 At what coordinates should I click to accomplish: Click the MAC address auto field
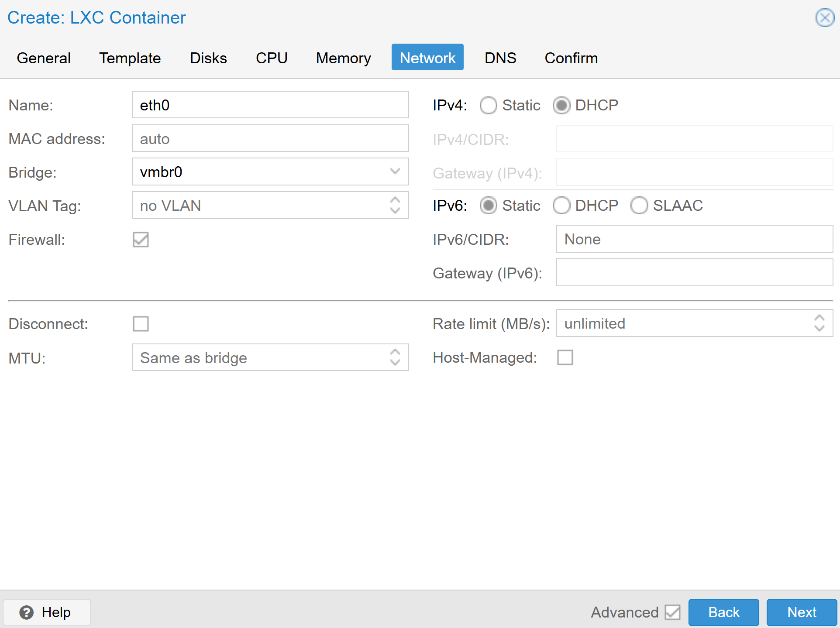(x=270, y=138)
